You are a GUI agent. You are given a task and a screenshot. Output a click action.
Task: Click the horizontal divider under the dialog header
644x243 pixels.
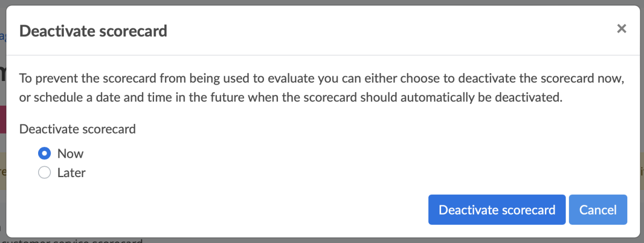322,55
